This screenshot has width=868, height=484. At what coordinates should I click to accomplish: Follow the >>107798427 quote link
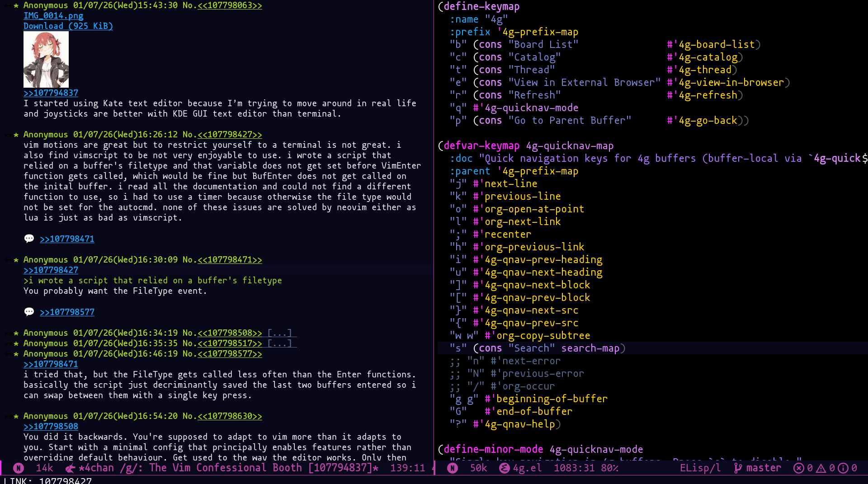(51, 270)
